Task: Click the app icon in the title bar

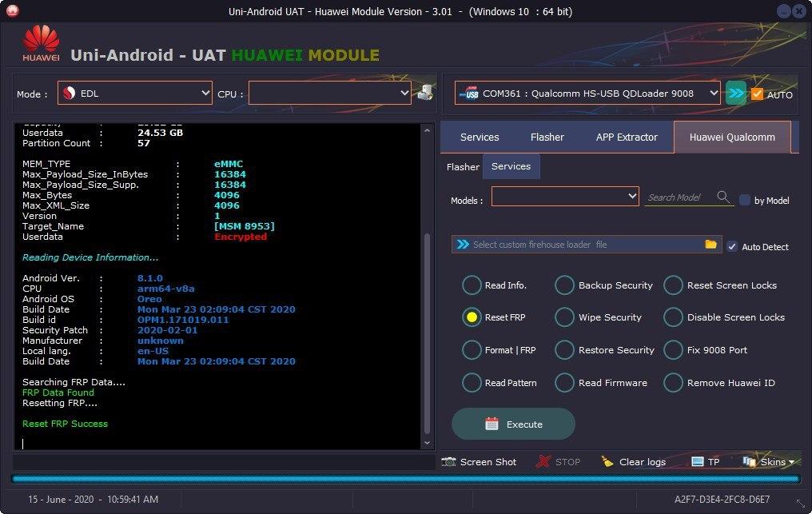Action: point(13,11)
